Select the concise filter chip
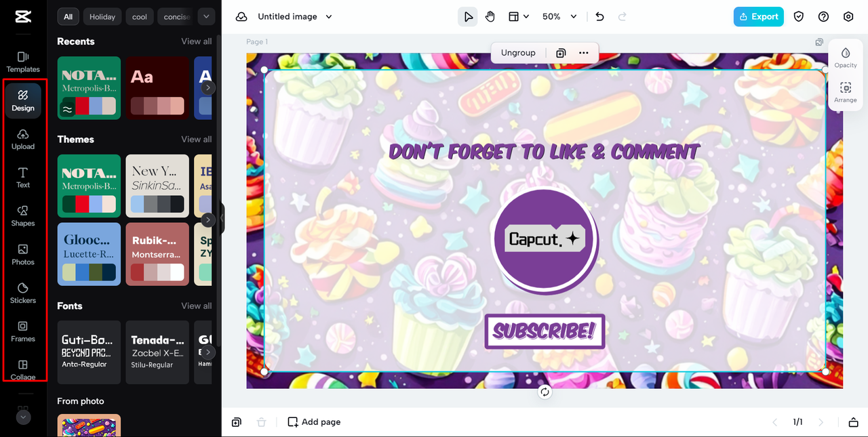This screenshot has width=868, height=437. coord(176,16)
